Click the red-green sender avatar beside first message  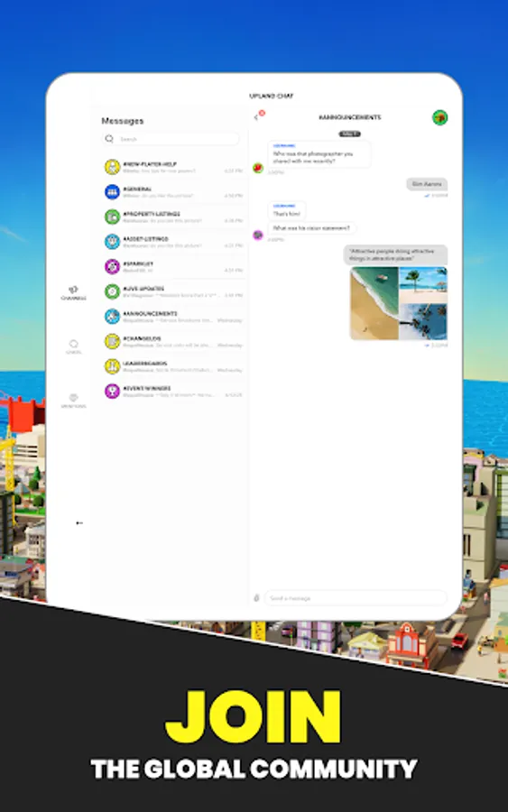258,168
